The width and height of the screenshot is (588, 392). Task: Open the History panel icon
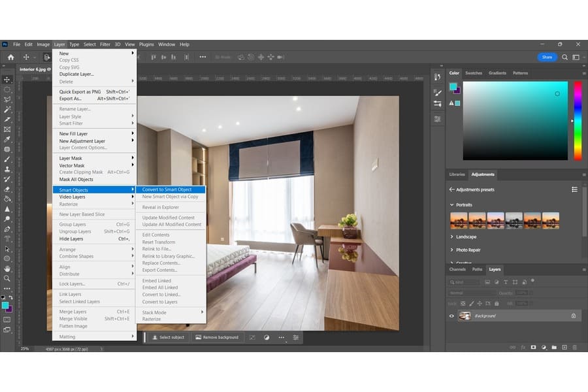tap(437, 77)
